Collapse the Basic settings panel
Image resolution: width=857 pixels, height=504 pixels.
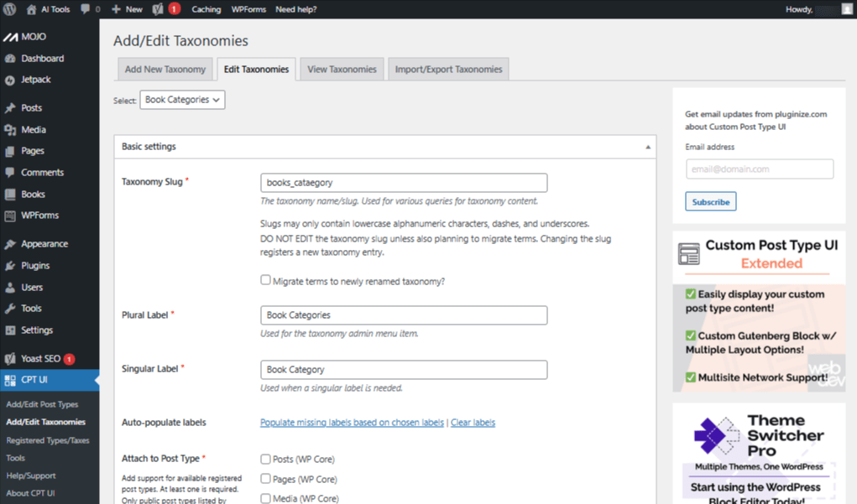point(647,147)
